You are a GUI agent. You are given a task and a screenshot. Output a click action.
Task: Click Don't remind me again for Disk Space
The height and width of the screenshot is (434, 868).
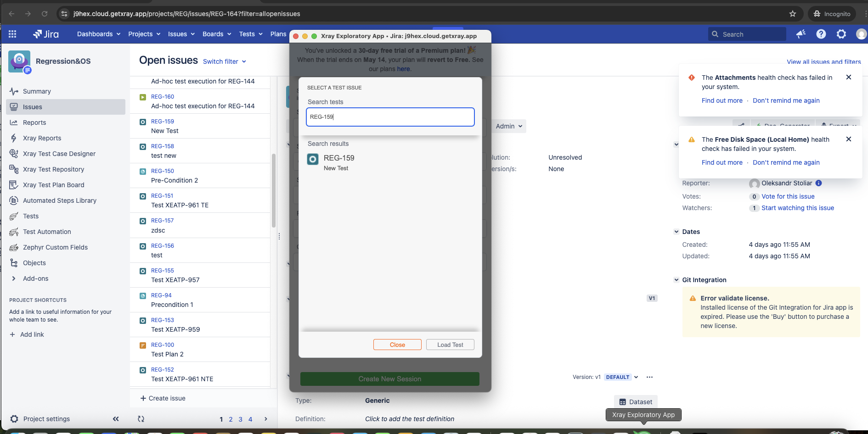(786, 162)
